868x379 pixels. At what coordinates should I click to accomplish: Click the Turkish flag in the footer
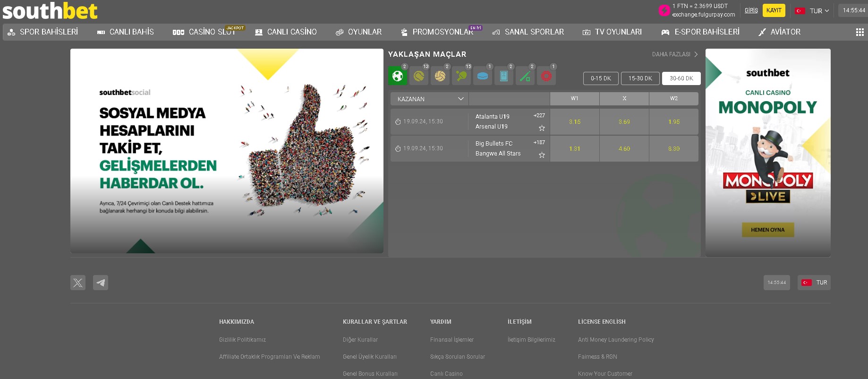pyautogui.click(x=807, y=283)
